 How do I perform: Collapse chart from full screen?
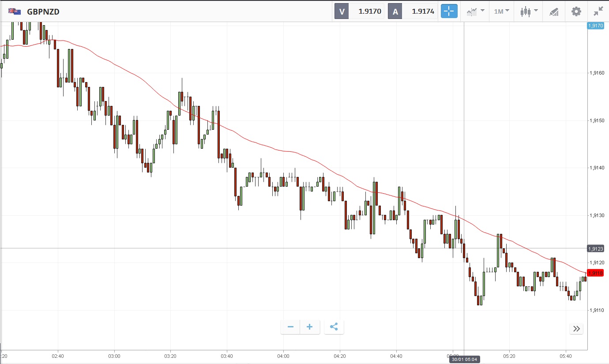(x=598, y=11)
